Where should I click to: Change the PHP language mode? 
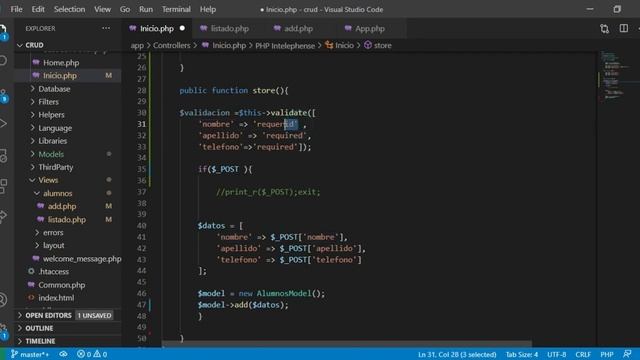click(x=607, y=354)
